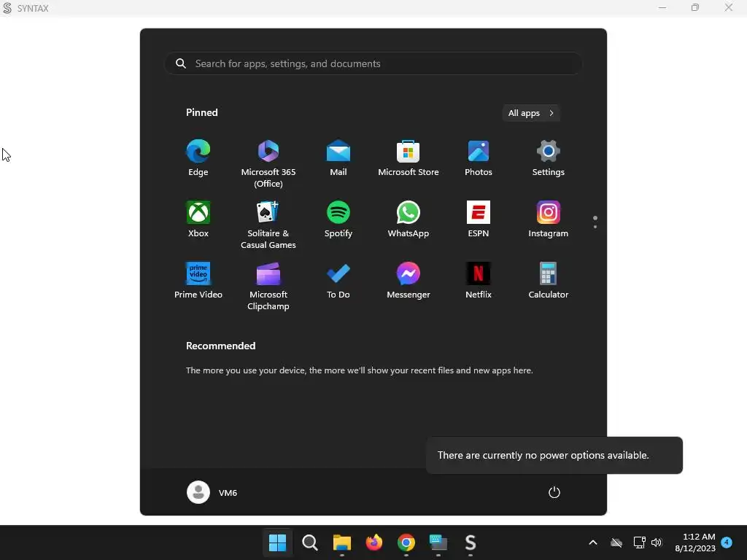Go to the next pinned apps page dot
747x560 pixels.
point(595,227)
